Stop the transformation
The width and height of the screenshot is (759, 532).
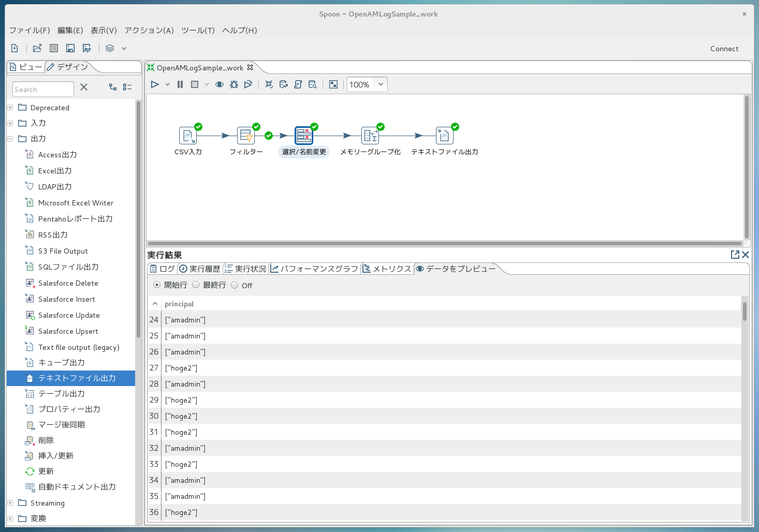pyautogui.click(x=195, y=84)
